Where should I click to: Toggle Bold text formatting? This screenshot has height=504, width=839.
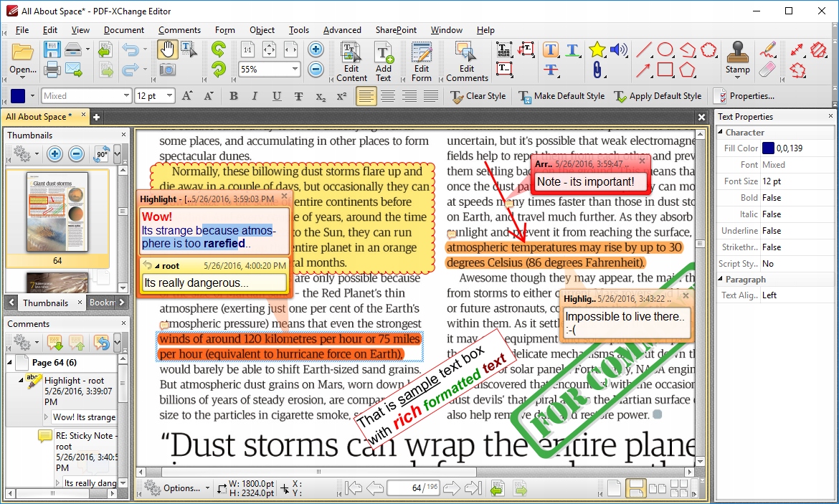(233, 96)
